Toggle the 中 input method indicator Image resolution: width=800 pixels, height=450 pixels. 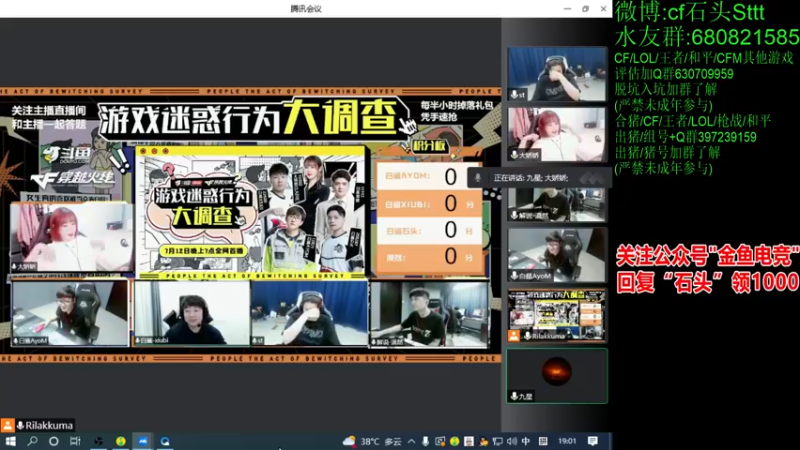[526, 441]
